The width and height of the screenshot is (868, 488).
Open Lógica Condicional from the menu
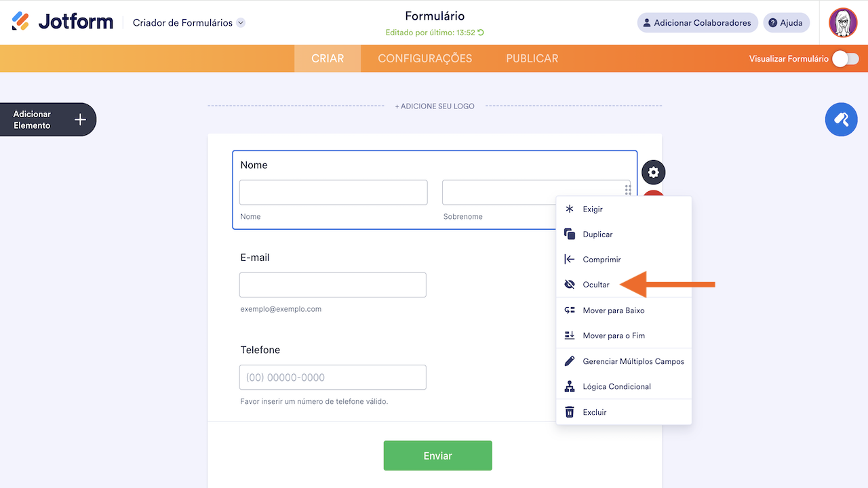click(x=616, y=386)
